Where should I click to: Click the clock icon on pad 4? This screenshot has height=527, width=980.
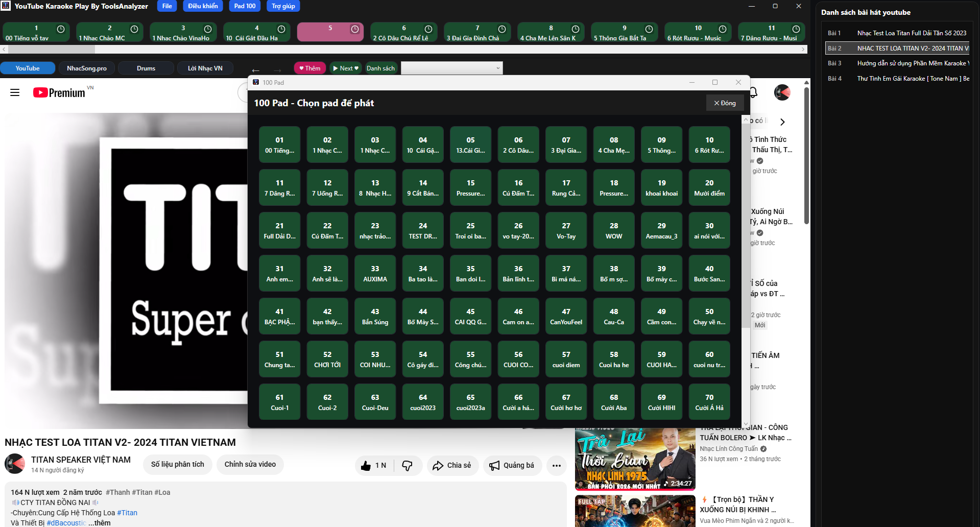pyautogui.click(x=281, y=29)
